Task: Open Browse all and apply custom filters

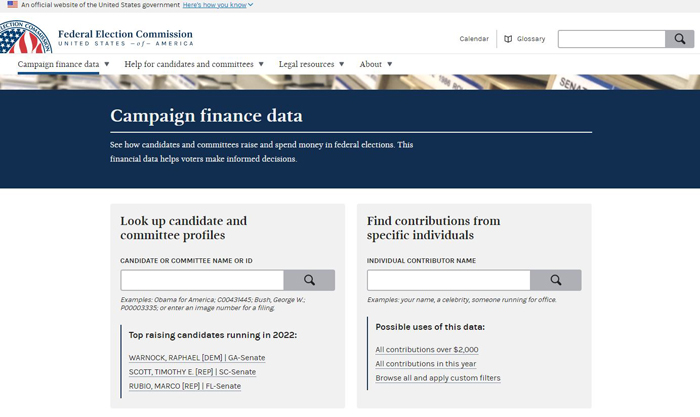Action: (x=438, y=378)
